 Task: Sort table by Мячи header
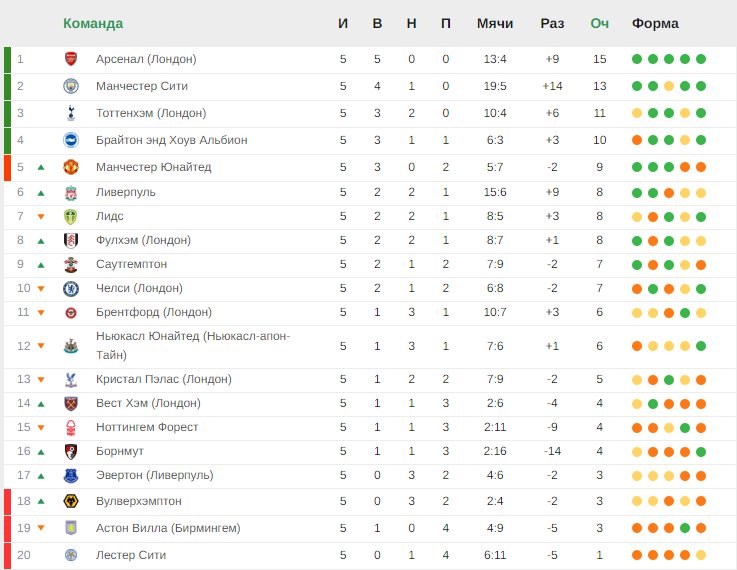coord(494,23)
